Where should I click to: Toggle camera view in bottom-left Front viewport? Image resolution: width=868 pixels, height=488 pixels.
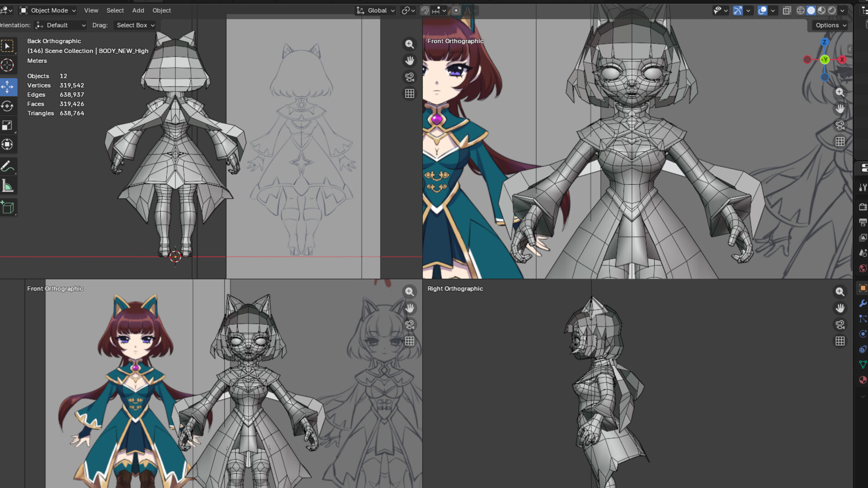click(x=410, y=325)
